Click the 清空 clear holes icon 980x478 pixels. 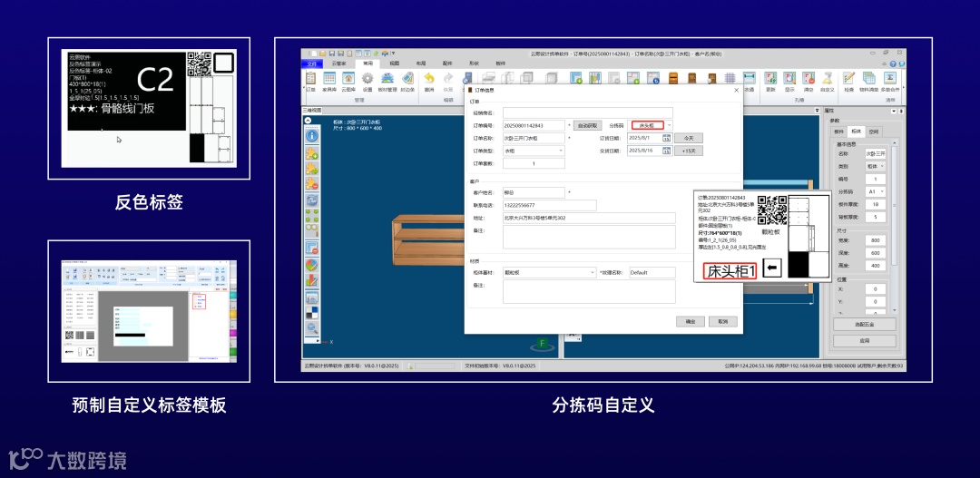pos(808,82)
